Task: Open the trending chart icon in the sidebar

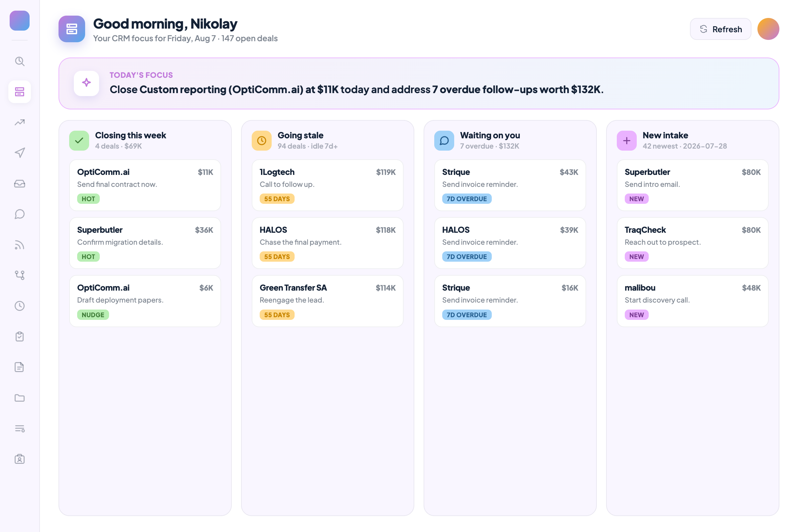Action: (x=20, y=122)
